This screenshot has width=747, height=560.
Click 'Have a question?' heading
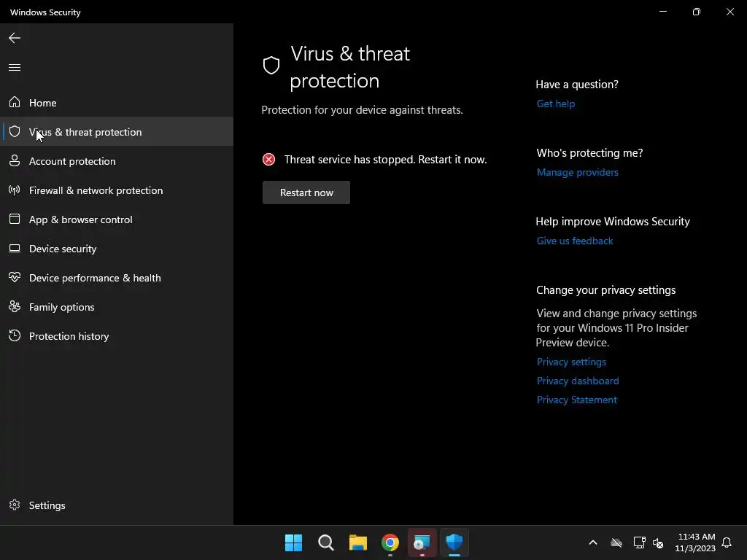tap(577, 85)
